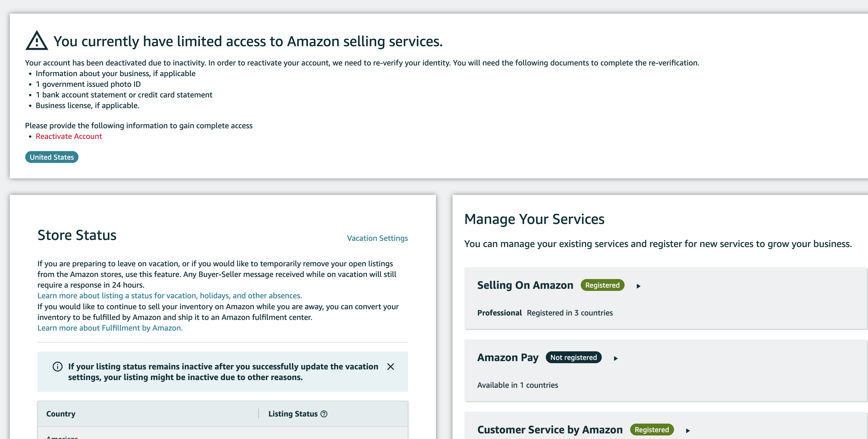Click Customer Service by Amazon Registered badge
The height and width of the screenshot is (439, 868).
652,430
